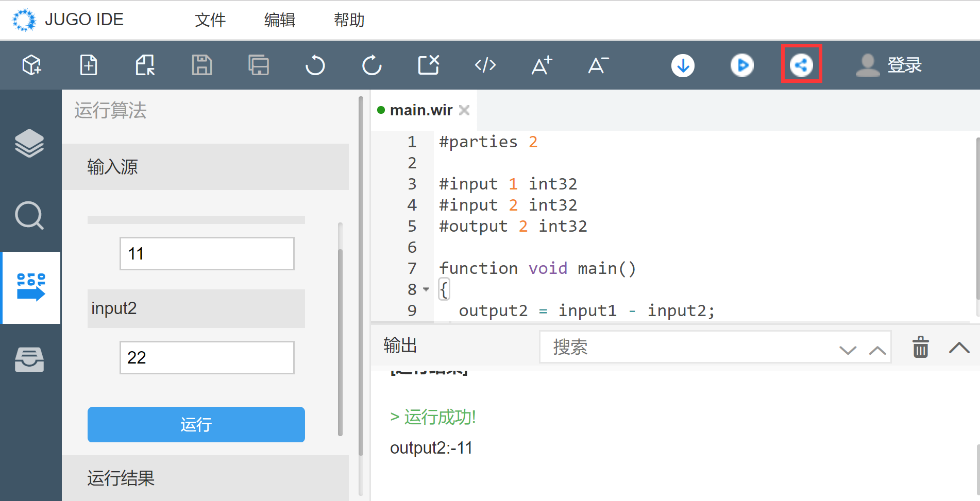Click the run (play) icon in the toolbar
The image size is (980, 501).
coord(742,65)
